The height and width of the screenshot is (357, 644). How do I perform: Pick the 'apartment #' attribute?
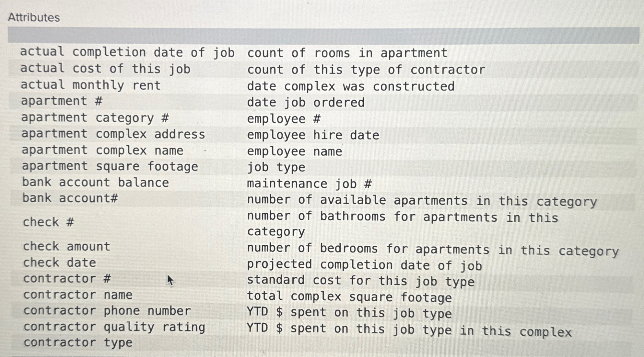62,101
